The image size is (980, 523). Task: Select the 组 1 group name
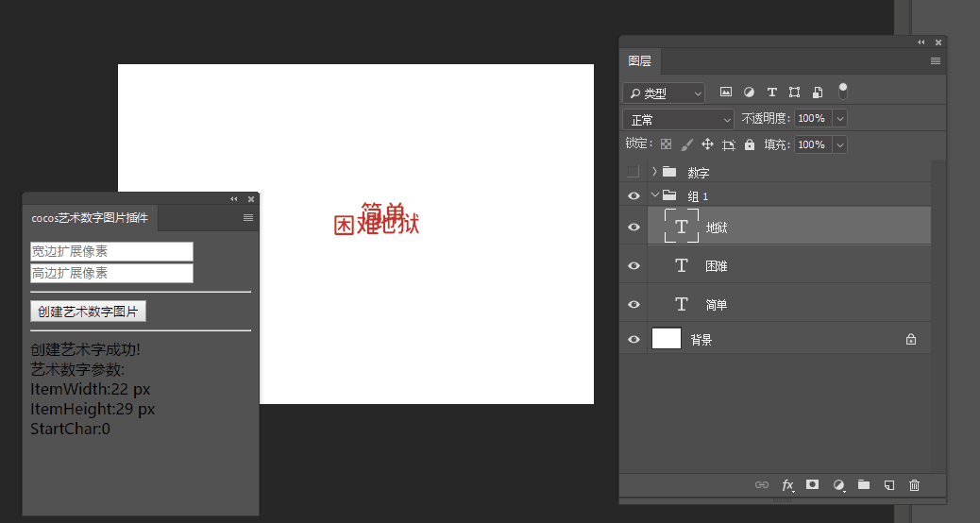click(x=698, y=196)
